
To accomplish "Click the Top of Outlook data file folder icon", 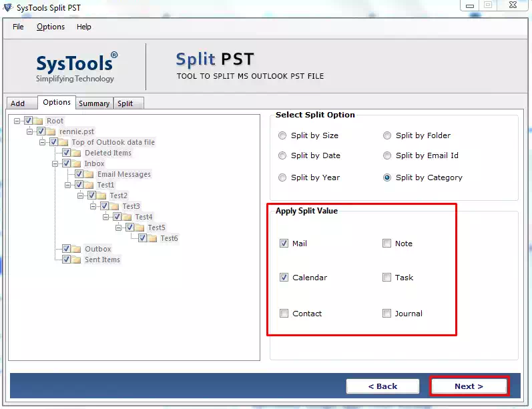I will coord(63,142).
